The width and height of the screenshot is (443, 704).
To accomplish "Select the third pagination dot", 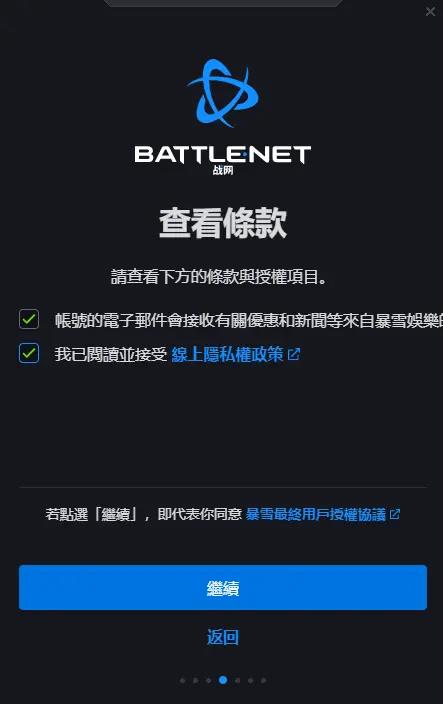I will 209,680.
